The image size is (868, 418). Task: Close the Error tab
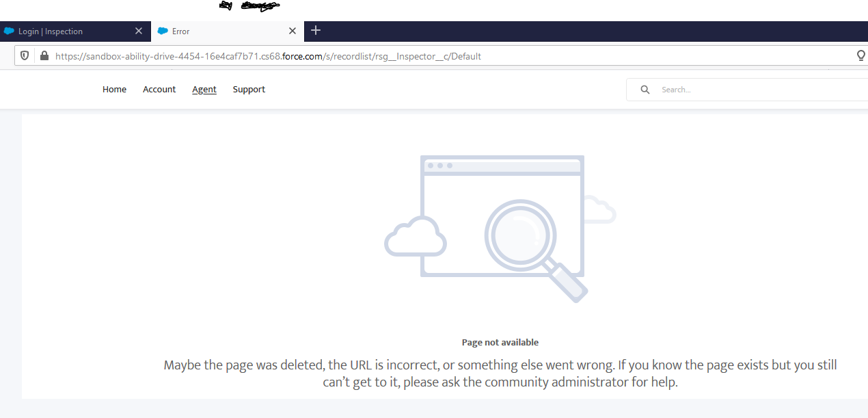[293, 31]
